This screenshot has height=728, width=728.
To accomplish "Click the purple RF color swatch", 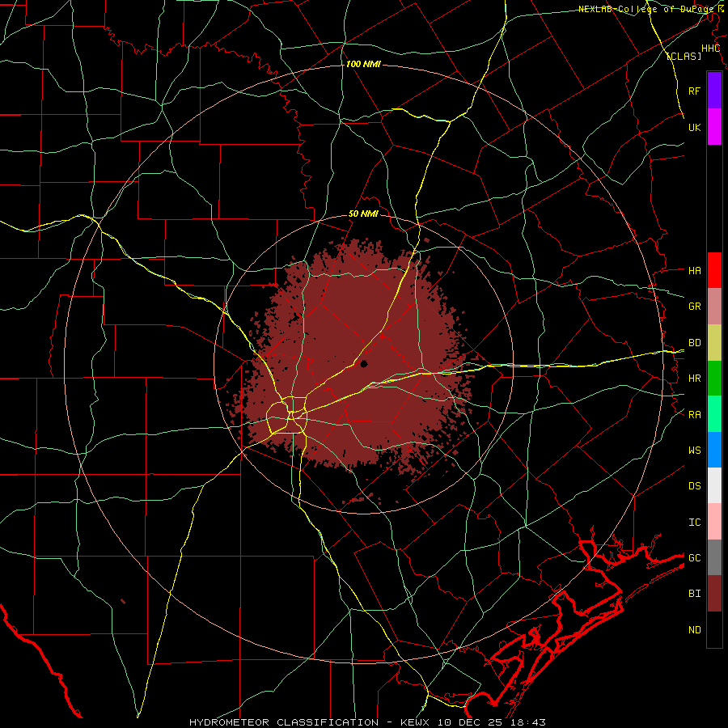I will (x=714, y=91).
